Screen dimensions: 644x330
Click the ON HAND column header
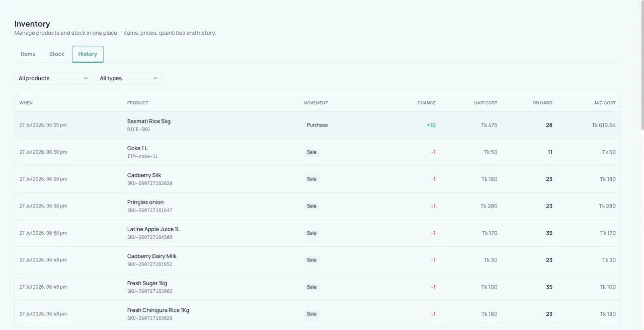point(542,103)
